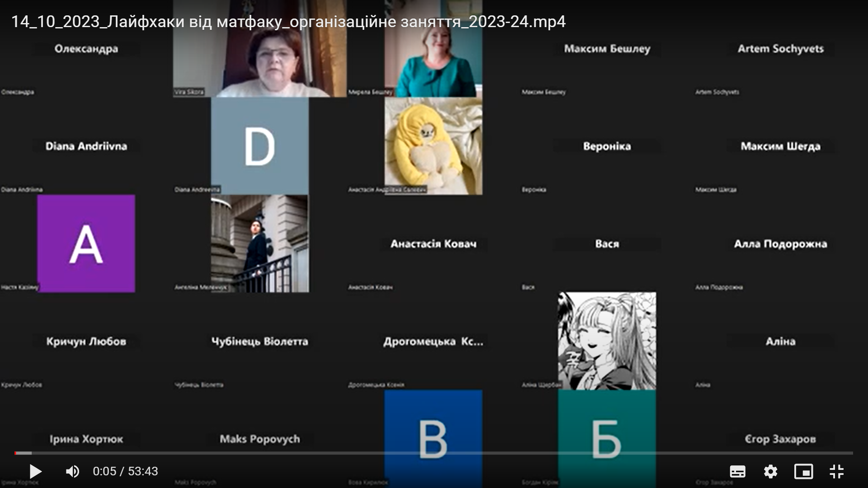Image resolution: width=868 pixels, height=488 pixels.
Task: Select the photo of person by stone building
Action: (x=260, y=244)
